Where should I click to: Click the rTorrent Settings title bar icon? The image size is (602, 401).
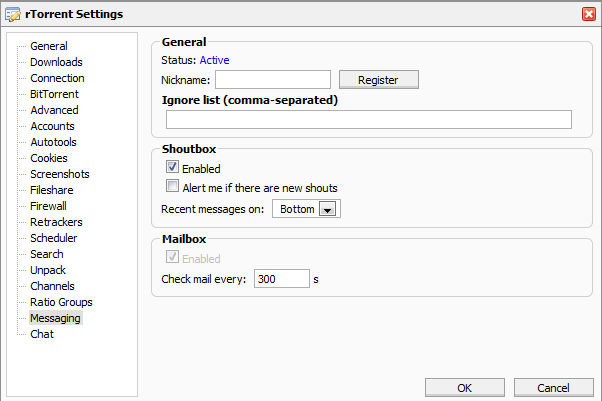coord(12,13)
